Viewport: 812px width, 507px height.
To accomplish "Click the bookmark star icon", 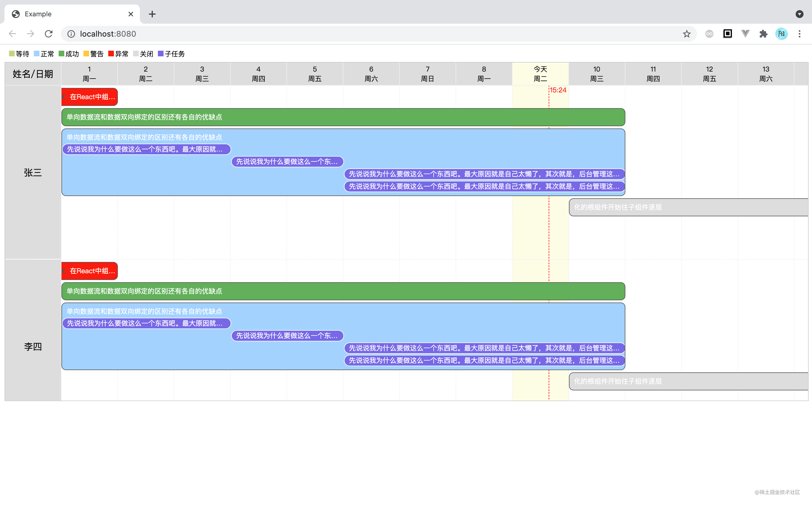I will (687, 34).
